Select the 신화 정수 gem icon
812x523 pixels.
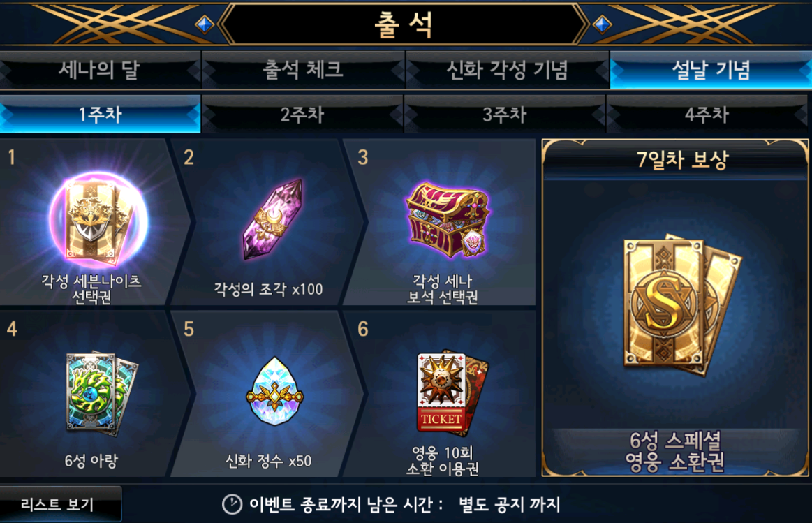pos(274,391)
